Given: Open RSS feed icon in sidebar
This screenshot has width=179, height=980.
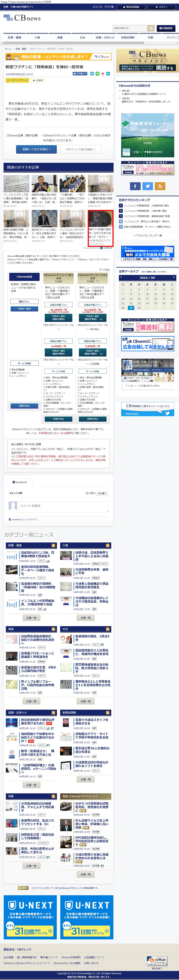Looking at the screenshot, I should (160, 186).
